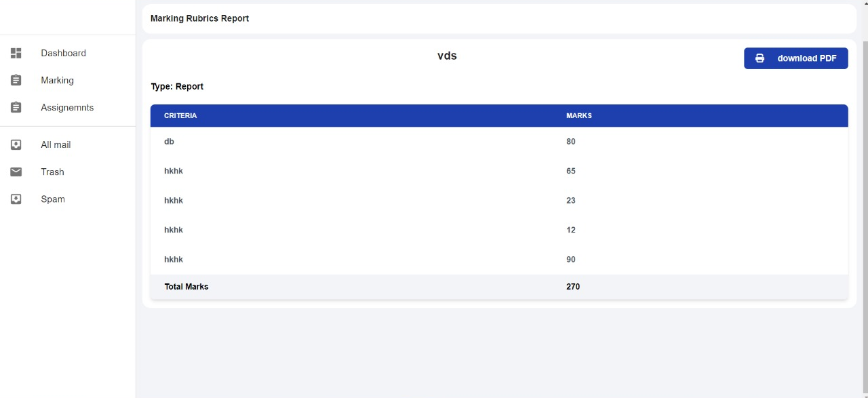Click the CRITERIA column header
This screenshot has width=868, height=398.
tap(180, 115)
